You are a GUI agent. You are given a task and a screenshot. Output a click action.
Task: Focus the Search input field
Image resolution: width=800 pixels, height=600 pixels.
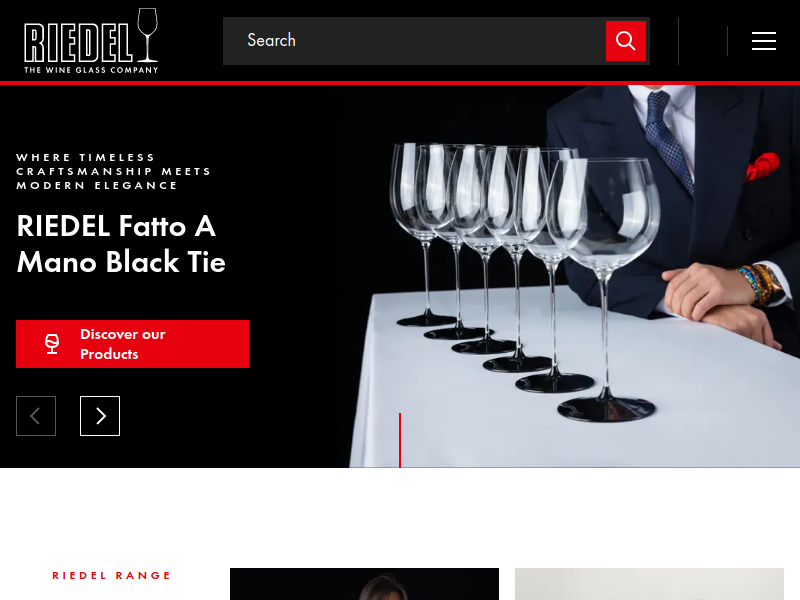(x=414, y=41)
